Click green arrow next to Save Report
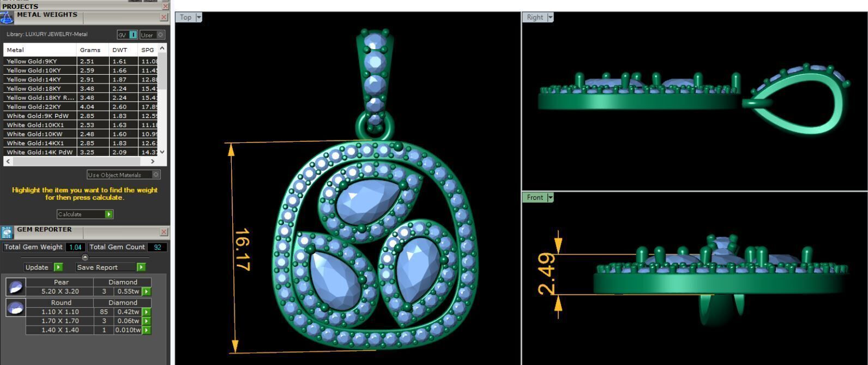868x365 pixels. pos(141,267)
